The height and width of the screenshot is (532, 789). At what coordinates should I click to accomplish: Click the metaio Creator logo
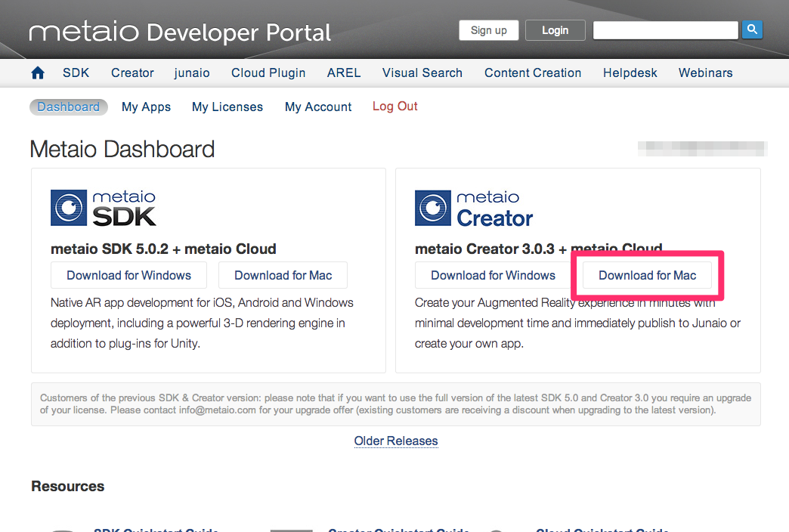click(474, 208)
